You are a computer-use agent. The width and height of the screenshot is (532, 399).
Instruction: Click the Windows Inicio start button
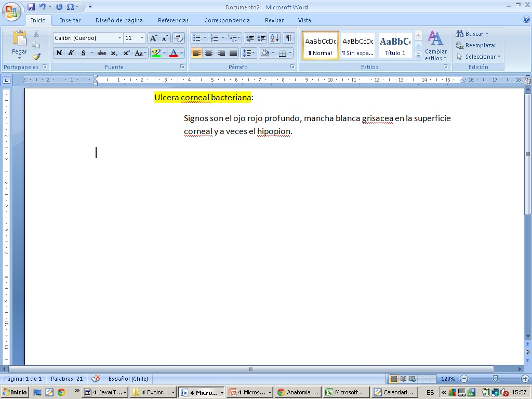(x=15, y=392)
